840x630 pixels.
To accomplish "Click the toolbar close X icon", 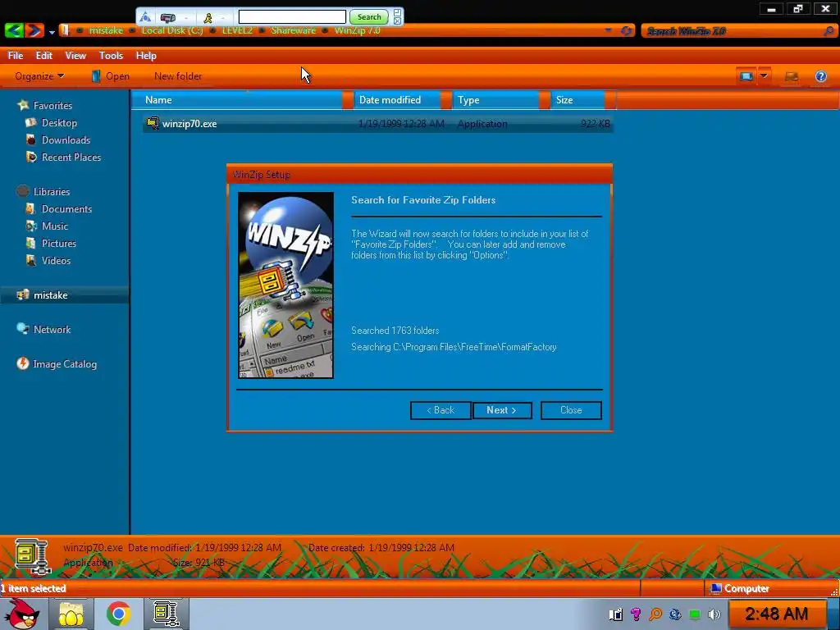I will point(398,21).
